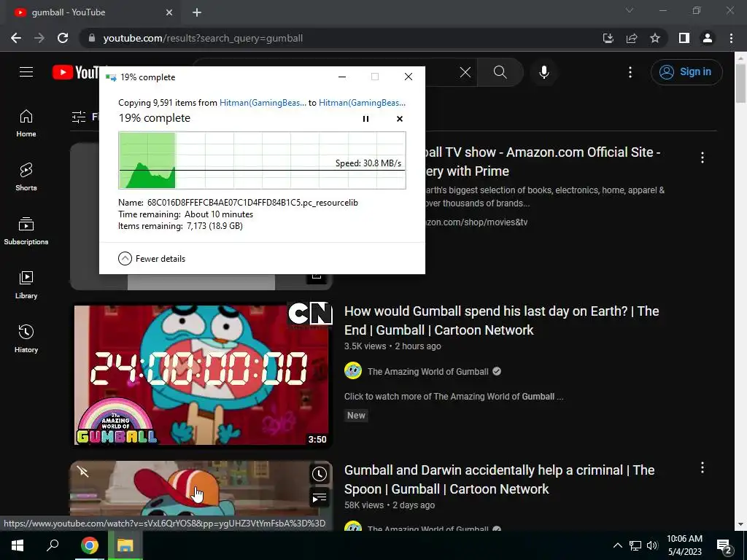Viewport: 747px width, 560px height.
Task: Open the YouTube hamburger guide menu
Action: 26,72
